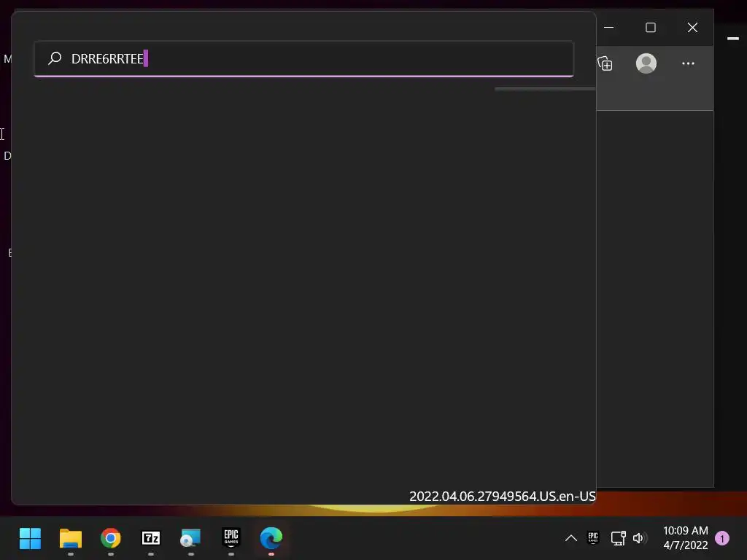Viewport: 747px width, 560px height.
Task: Open Epic Games Launcher from taskbar
Action: 231,538
